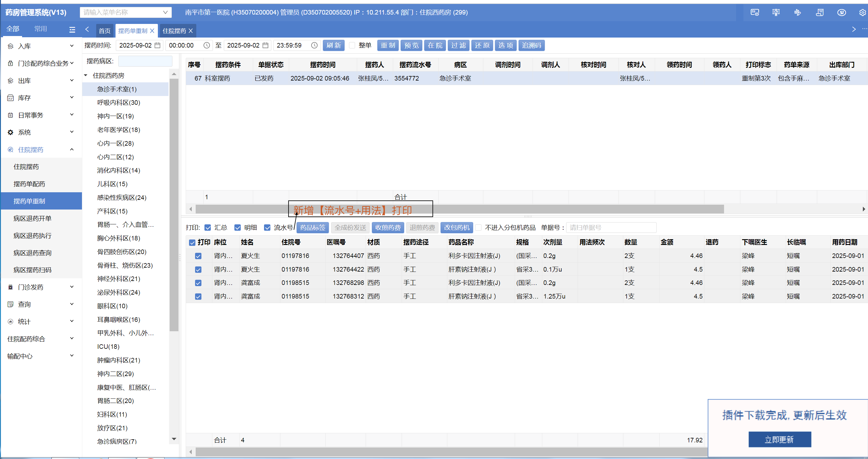Screen dimensions: 868x459
Task: Open 病区退药查询 menu item
Action: (32, 253)
